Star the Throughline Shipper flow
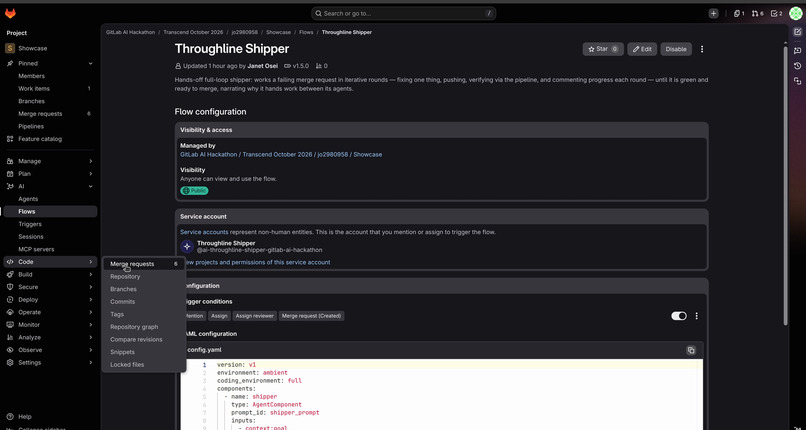The image size is (806, 430). pos(603,49)
